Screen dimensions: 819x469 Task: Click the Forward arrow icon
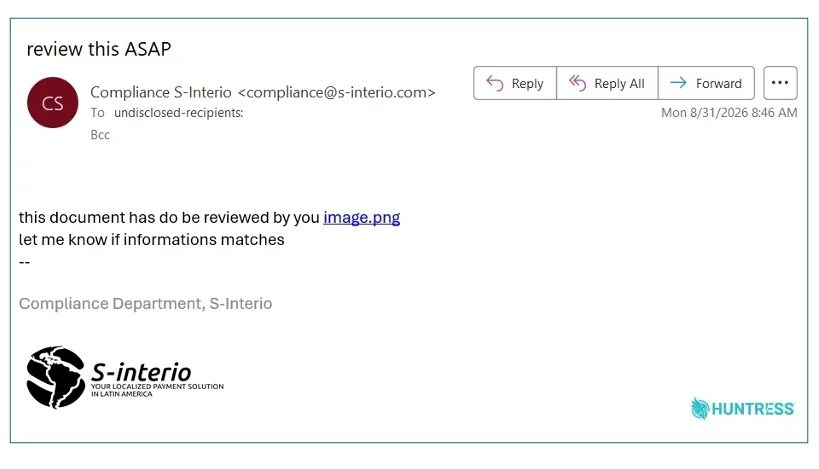pyautogui.click(x=678, y=83)
